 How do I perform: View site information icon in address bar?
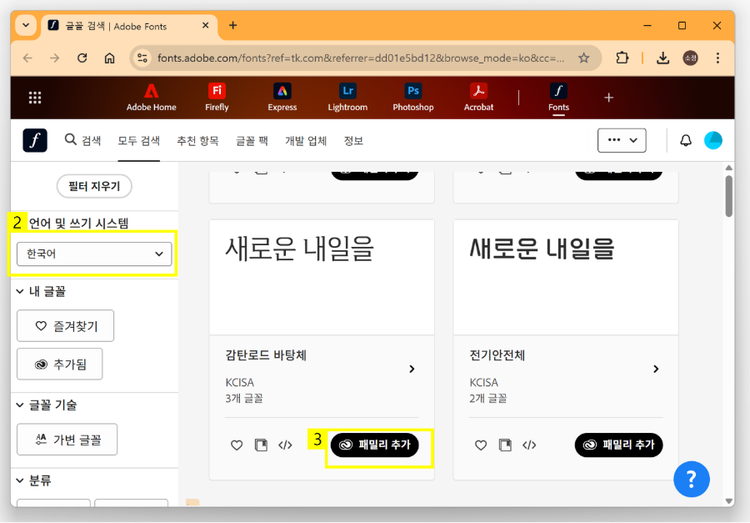tap(142, 58)
